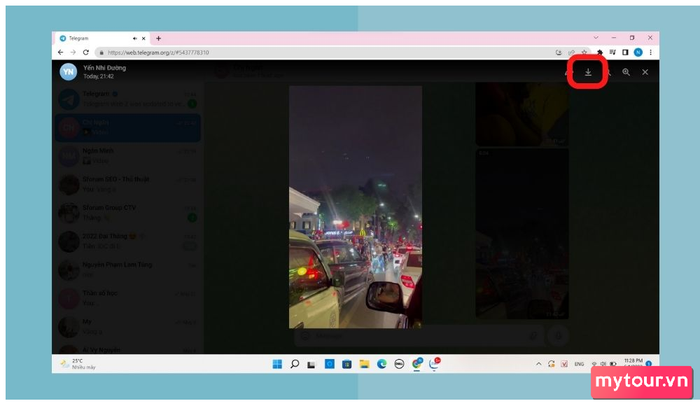700x408 pixels.
Task: Go back in the browser
Action: pyautogui.click(x=61, y=52)
